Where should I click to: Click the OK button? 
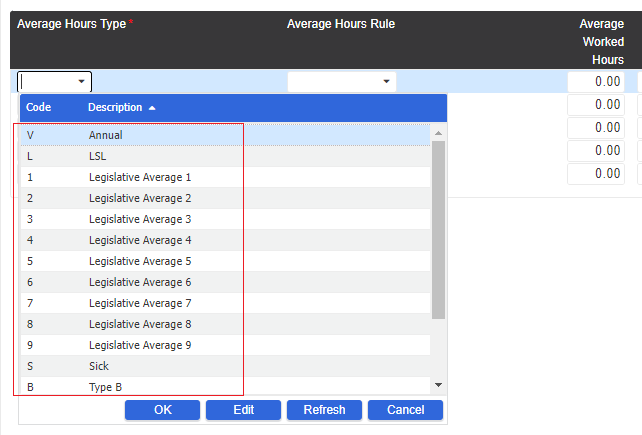coord(163,410)
